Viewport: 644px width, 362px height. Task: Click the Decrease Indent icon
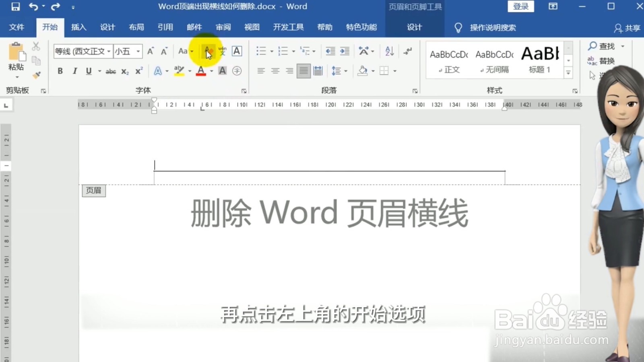tap(330, 51)
